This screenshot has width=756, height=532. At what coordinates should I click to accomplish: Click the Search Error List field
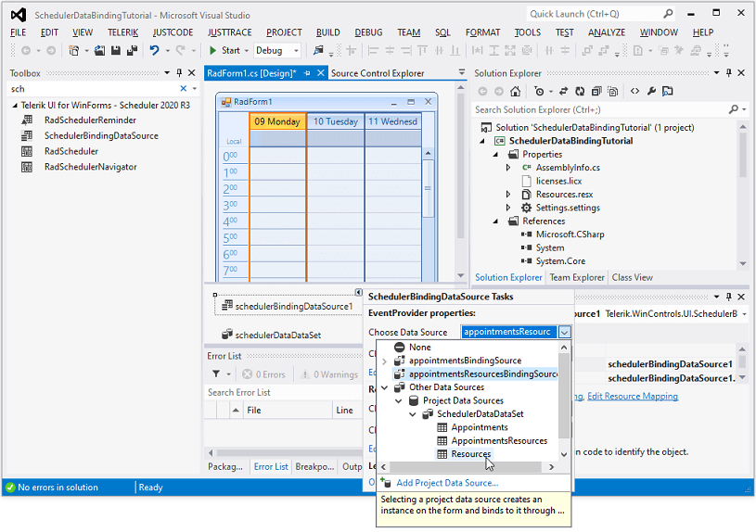coord(284,392)
